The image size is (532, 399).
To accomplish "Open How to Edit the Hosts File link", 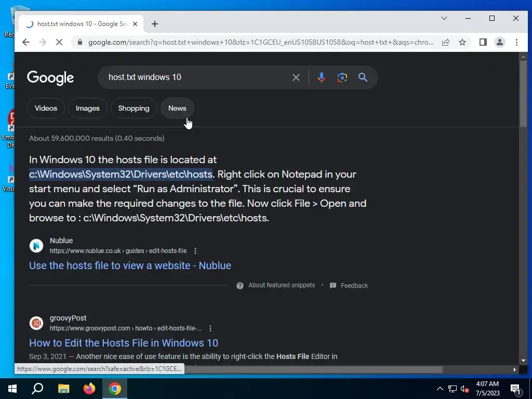I will 124,343.
